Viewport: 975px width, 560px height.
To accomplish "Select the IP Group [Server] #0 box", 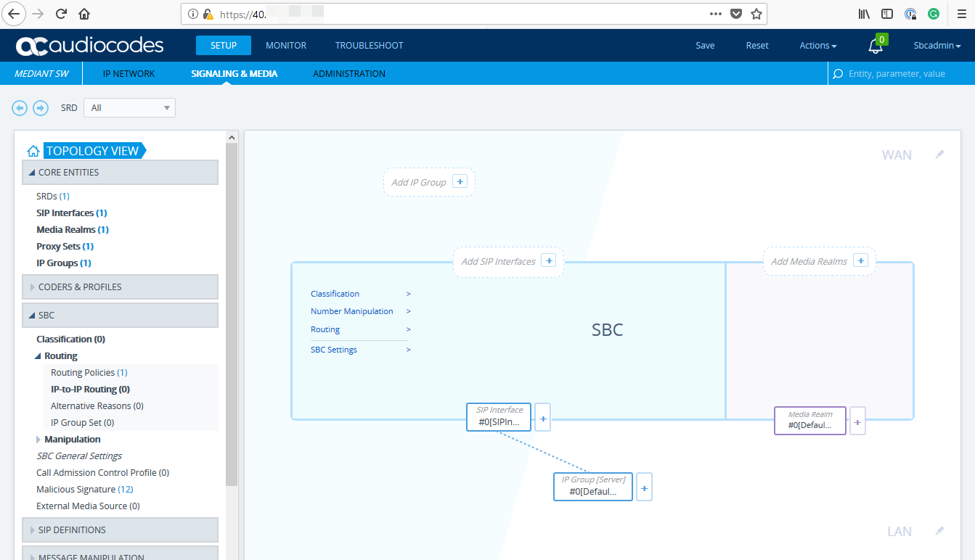I will (x=594, y=487).
